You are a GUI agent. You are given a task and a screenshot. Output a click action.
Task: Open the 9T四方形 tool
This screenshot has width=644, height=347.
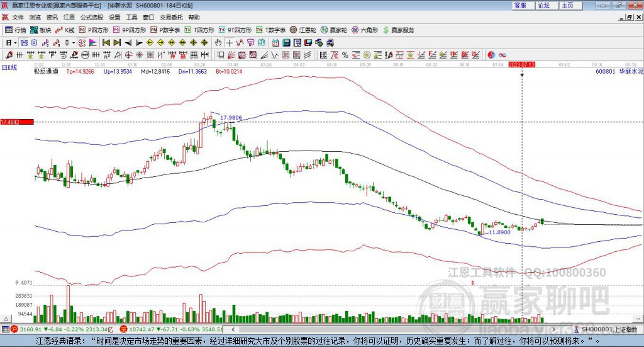(235, 30)
